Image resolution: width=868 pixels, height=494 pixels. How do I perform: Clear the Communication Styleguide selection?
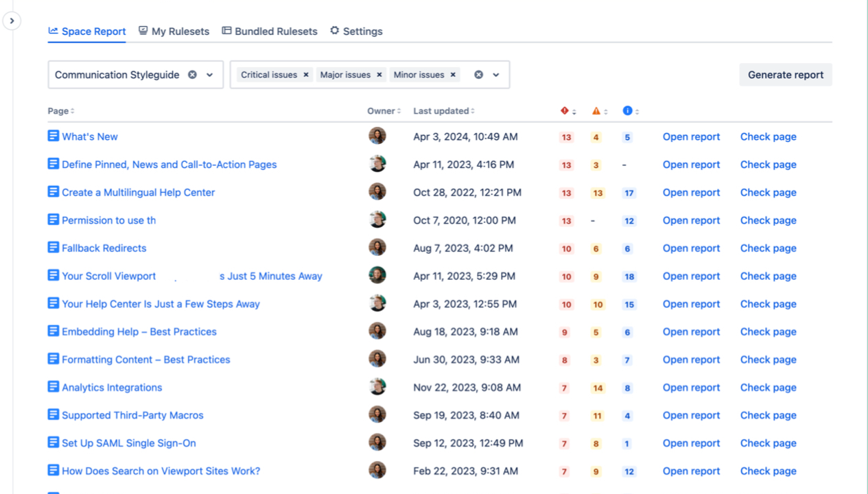click(193, 75)
